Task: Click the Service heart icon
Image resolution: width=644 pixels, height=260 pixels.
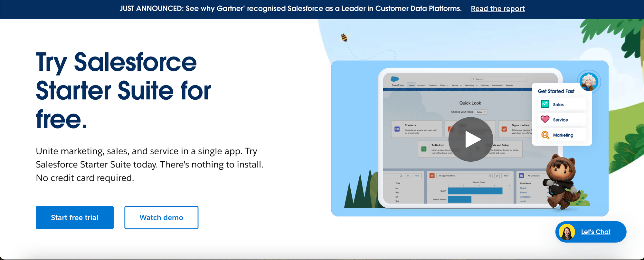Action: point(545,119)
